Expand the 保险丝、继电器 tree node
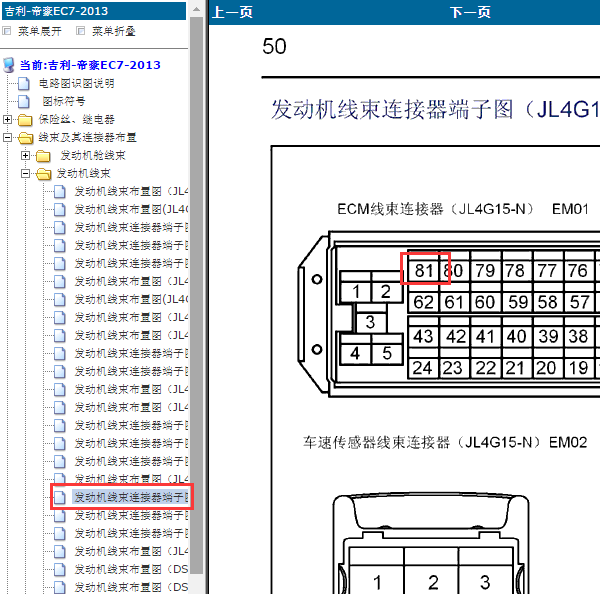600x594 pixels. click(7, 119)
